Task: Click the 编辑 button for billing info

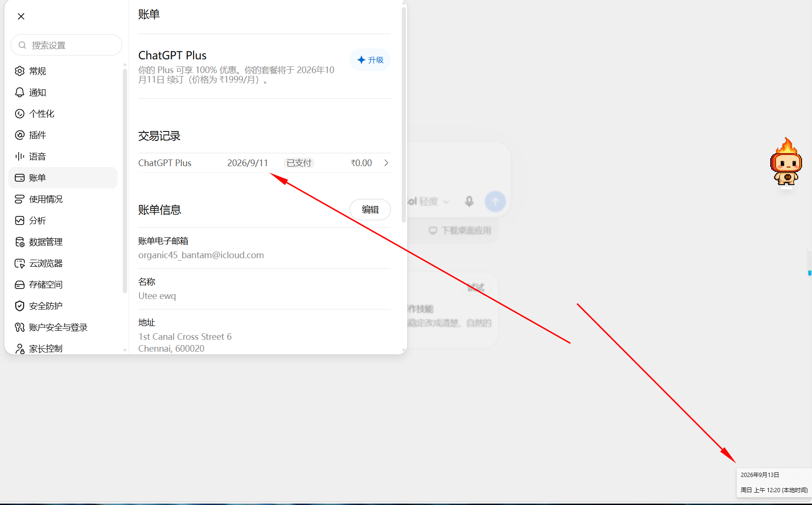Action: pyautogui.click(x=370, y=209)
